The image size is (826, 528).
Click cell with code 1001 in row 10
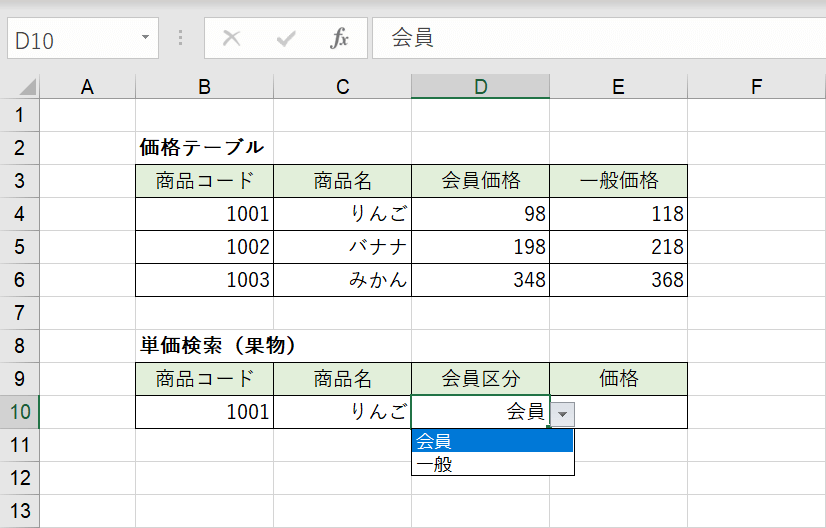click(x=204, y=412)
